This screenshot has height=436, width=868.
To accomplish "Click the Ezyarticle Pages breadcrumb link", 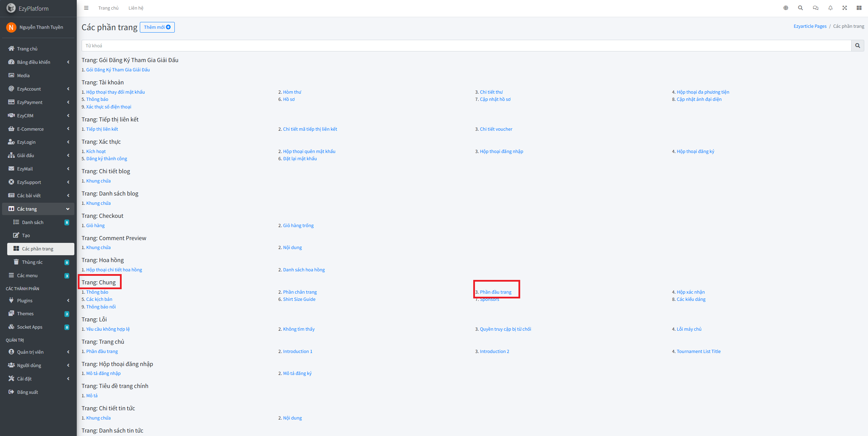I will pyautogui.click(x=810, y=26).
